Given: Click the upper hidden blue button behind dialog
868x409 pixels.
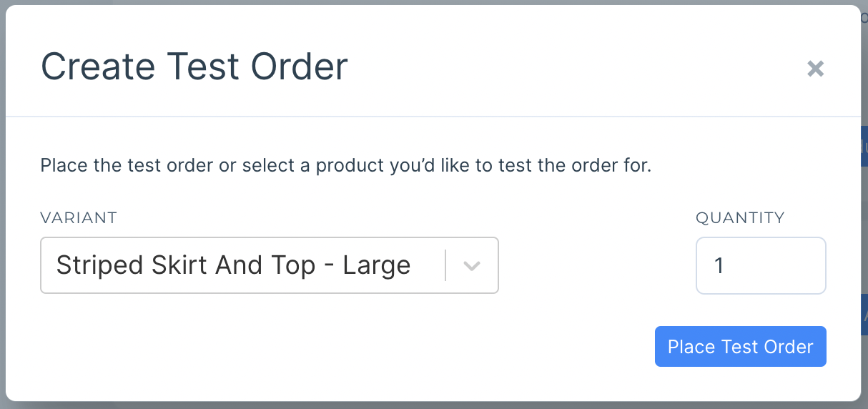Looking at the screenshot, I should click(864, 147).
